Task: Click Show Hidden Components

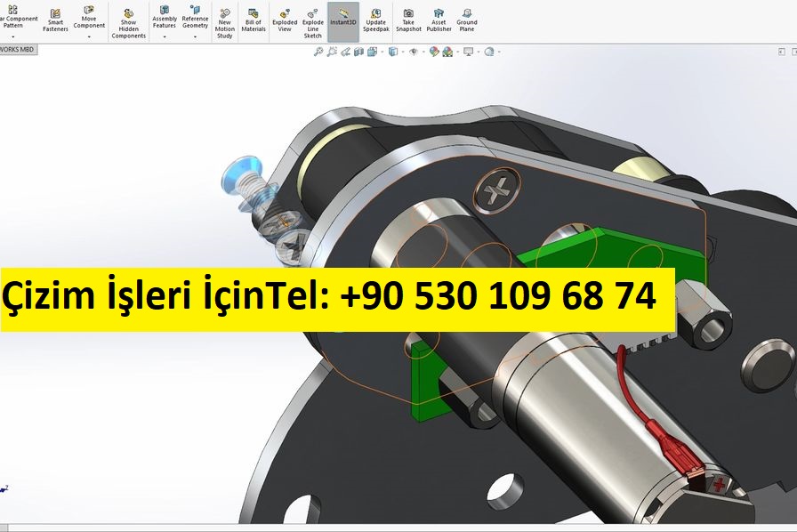Action: tap(128, 23)
